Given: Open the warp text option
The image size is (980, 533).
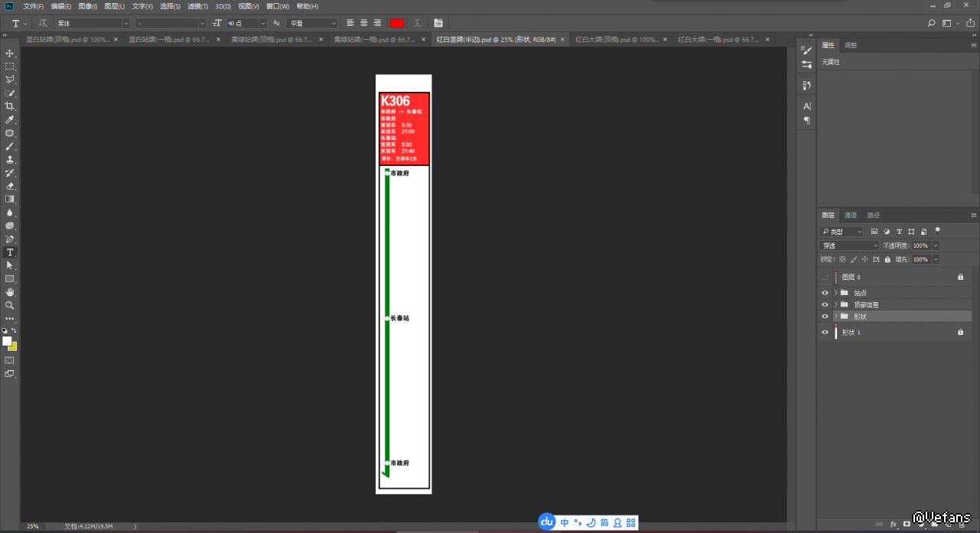Looking at the screenshot, I should (x=418, y=24).
